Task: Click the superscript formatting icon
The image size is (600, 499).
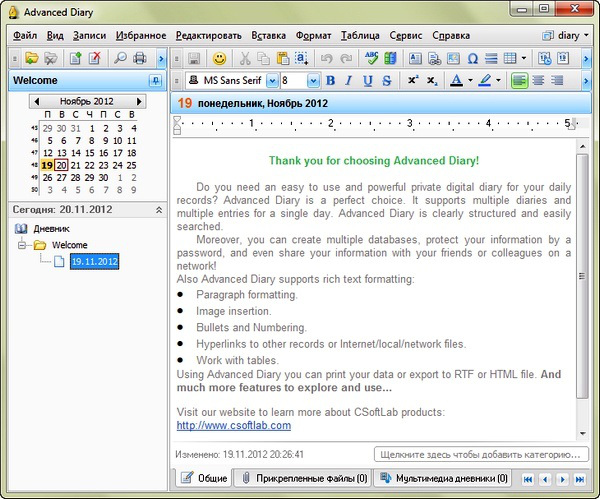Action: coord(413,80)
